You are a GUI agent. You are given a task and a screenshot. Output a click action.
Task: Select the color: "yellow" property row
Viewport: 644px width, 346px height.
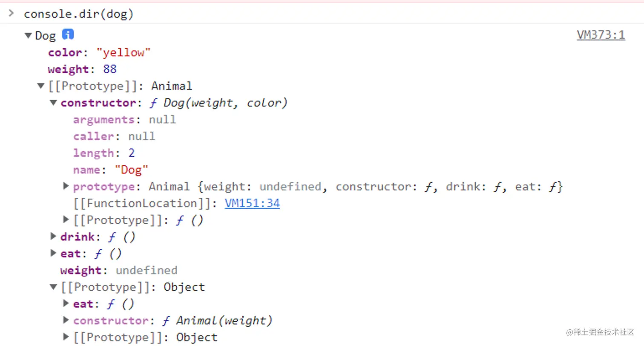(100, 52)
